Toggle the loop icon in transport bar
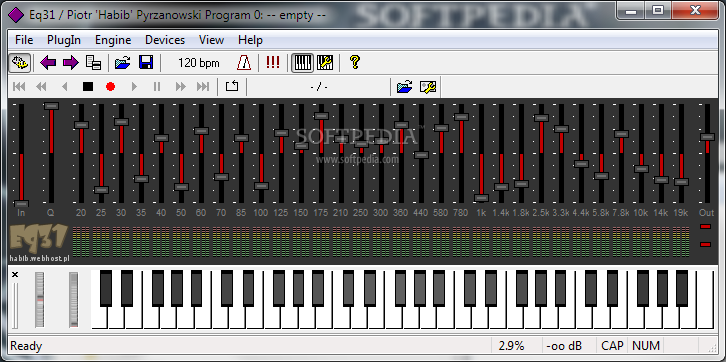This screenshot has height=362, width=726. [x=232, y=87]
